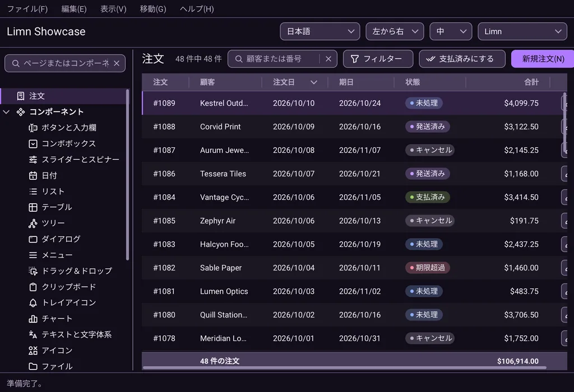Viewport: 574px width, 392px height.
Task: Click the スライダーとスピナー icon
Action: tap(33, 160)
